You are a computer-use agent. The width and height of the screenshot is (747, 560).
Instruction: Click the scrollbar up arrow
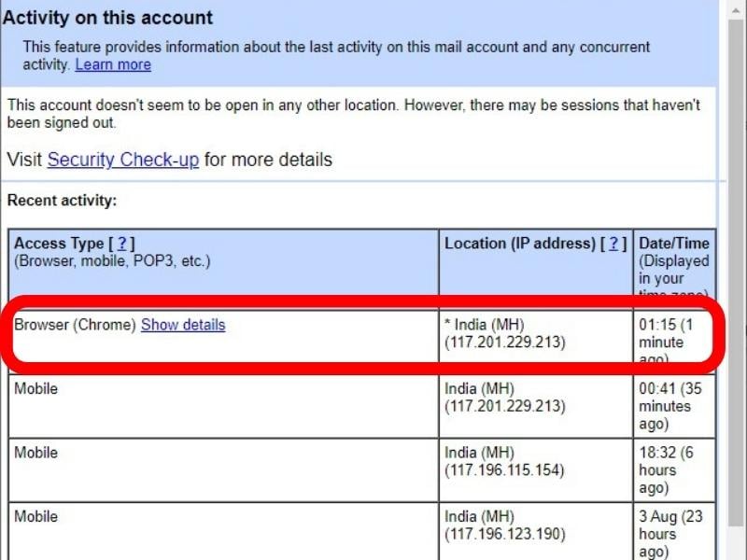pyautogui.click(x=738, y=10)
